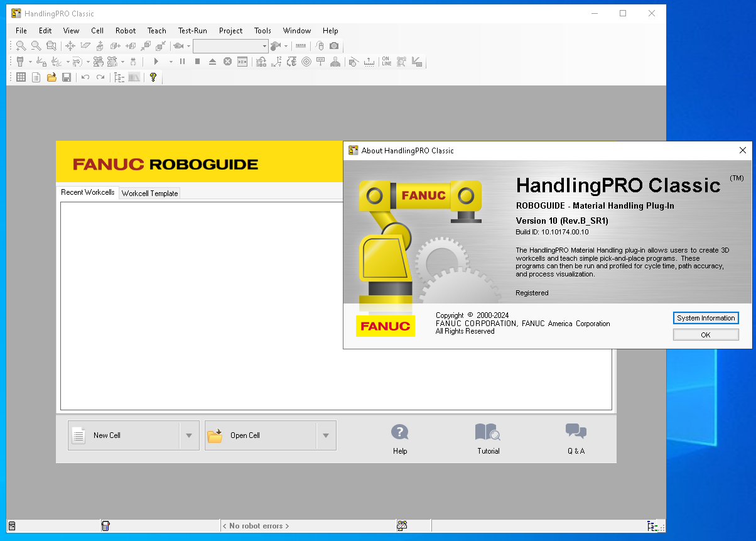Click the ON LINE toolbar icon
Image resolution: width=756 pixels, height=541 pixels.
pos(386,62)
